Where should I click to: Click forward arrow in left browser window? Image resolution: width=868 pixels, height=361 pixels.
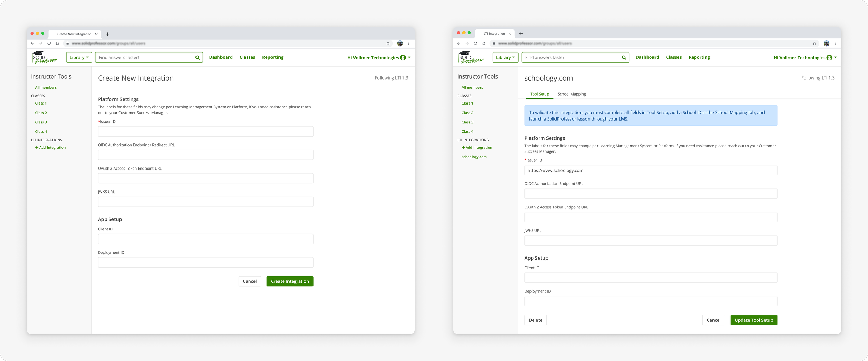click(x=41, y=43)
